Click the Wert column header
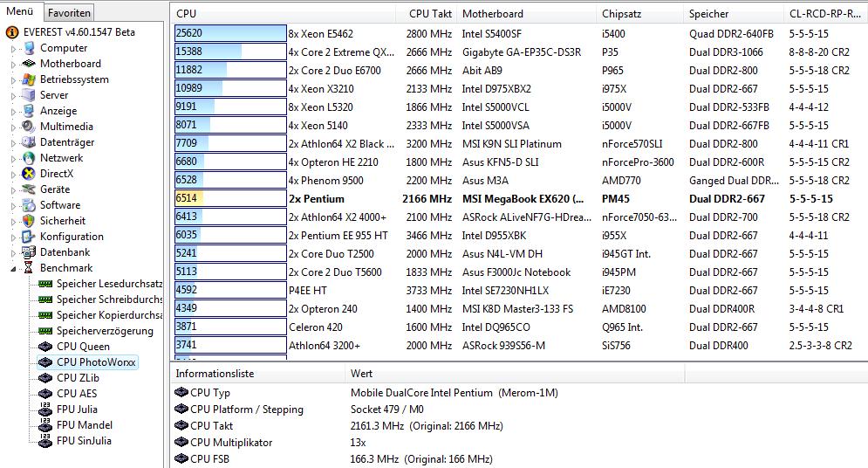This screenshot has height=468, width=868. pos(515,374)
